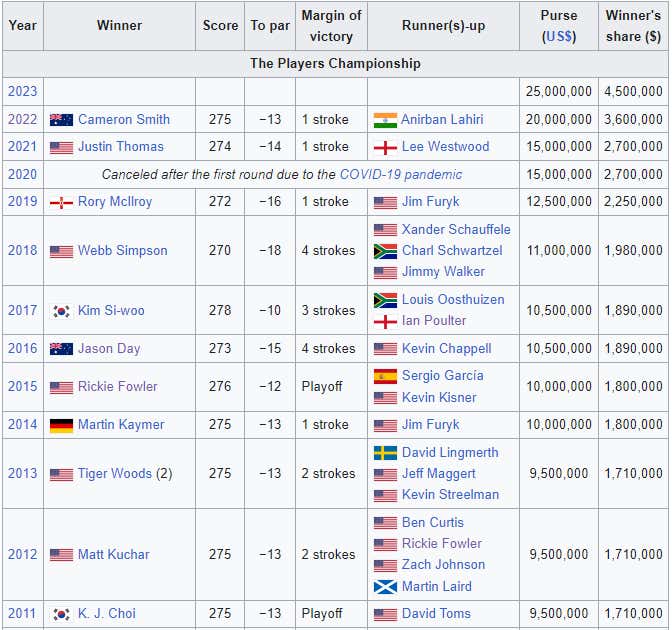This screenshot has width=672, height=630.
Task: Click the US$ link in Purse header
Action: coord(558,36)
